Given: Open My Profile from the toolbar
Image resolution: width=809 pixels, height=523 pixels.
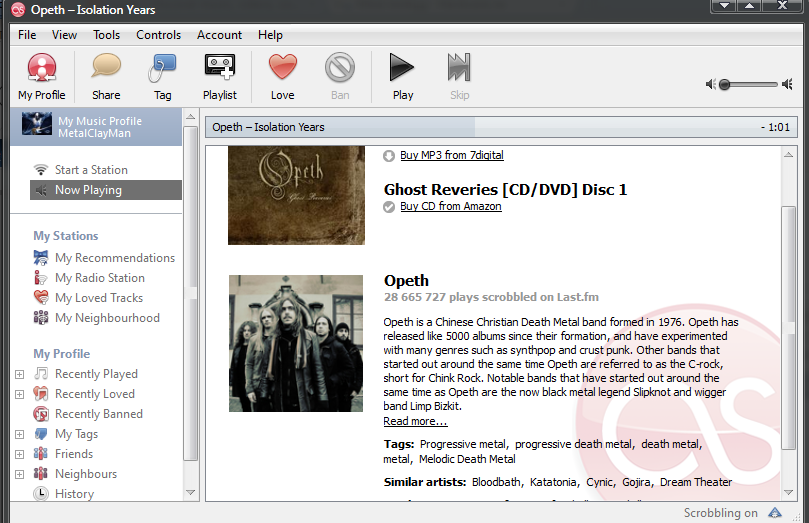Looking at the screenshot, I should (42, 76).
